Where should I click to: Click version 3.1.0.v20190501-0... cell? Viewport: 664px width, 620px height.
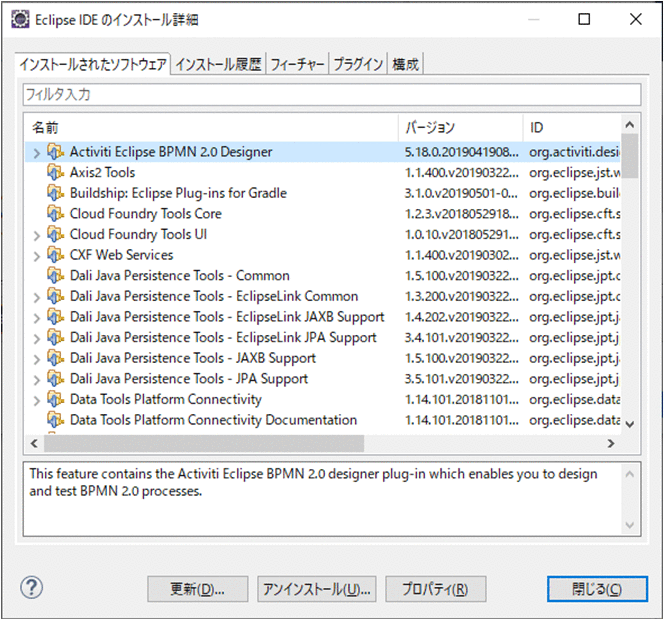click(x=462, y=193)
